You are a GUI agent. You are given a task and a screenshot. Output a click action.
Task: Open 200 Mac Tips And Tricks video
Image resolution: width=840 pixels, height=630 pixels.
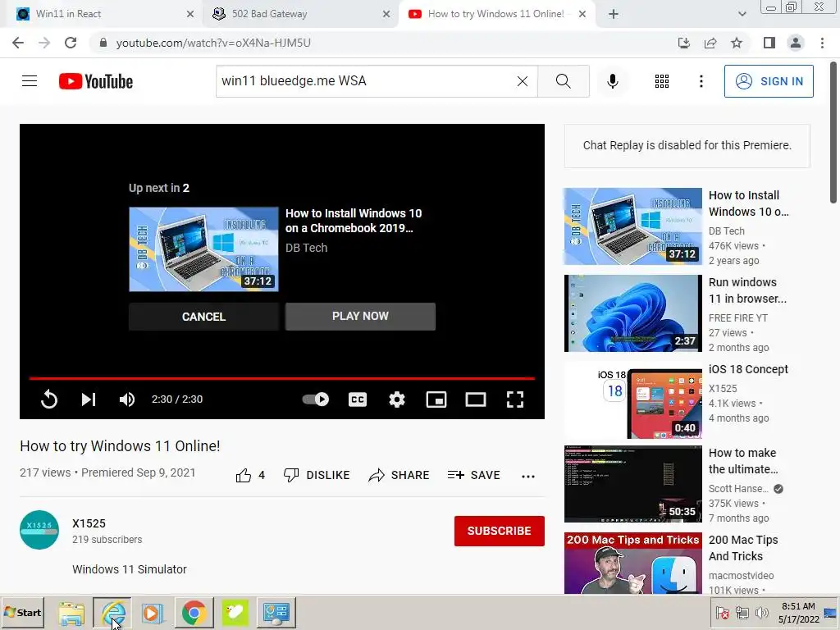[632, 563]
